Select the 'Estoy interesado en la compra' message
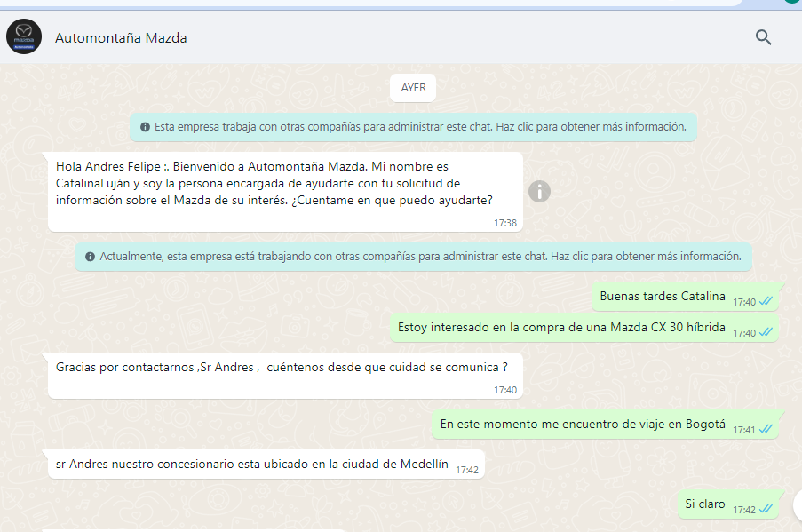The image size is (802, 532). (x=584, y=328)
